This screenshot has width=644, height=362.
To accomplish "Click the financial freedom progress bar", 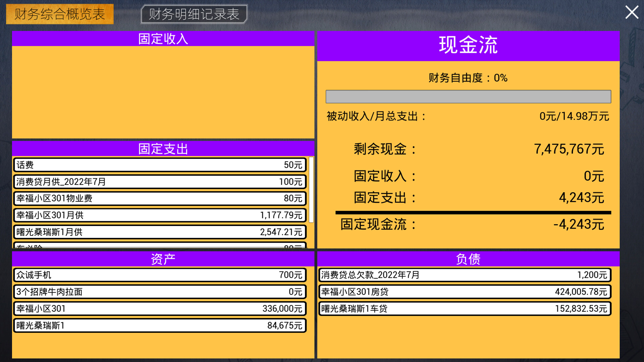I will 468,97.
